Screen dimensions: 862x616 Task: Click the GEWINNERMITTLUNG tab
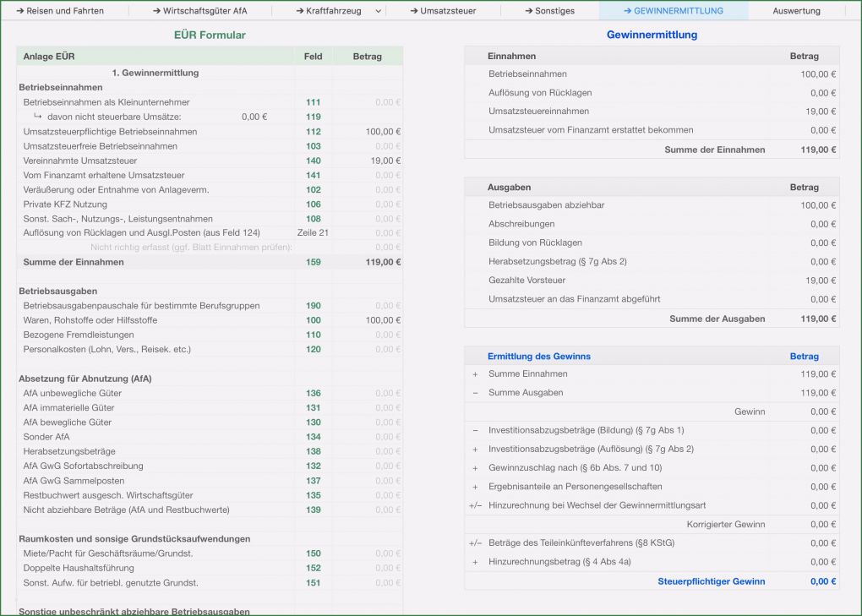pyautogui.click(x=674, y=11)
